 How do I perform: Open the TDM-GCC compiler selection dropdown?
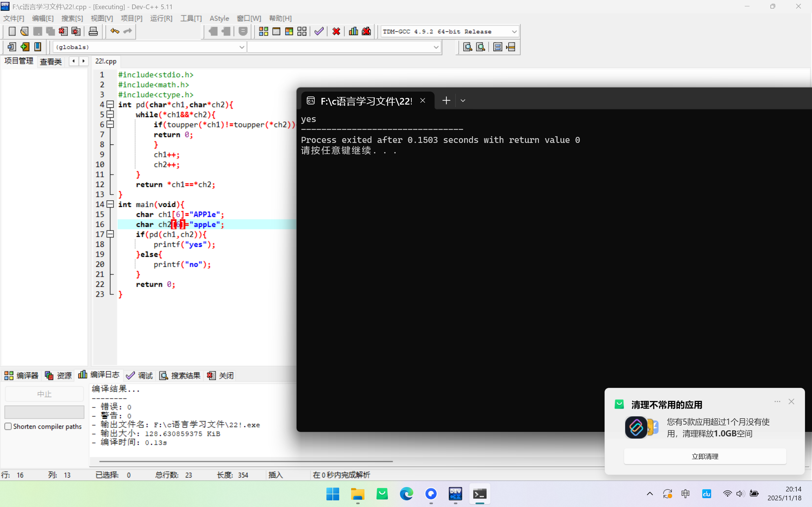pyautogui.click(x=514, y=31)
